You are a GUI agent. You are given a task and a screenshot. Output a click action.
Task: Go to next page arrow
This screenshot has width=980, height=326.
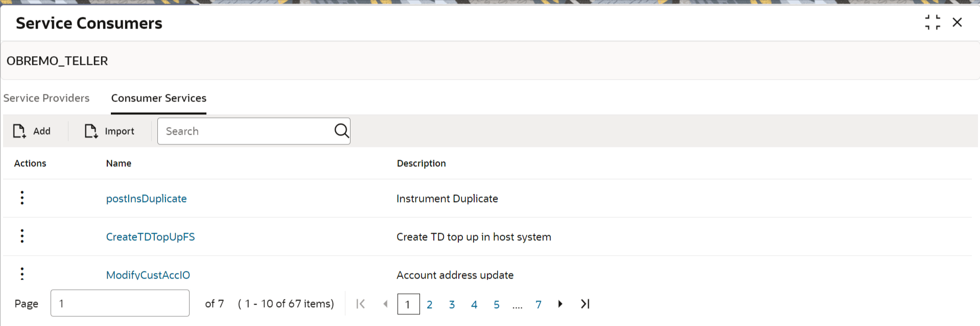(x=560, y=304)
